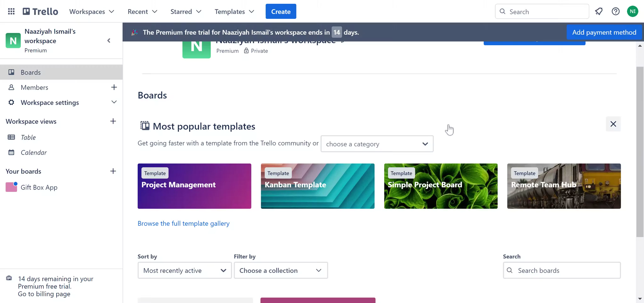The image size is (644, 303).
Task: Open the Workspaces dropdown menu
Action: 92,12
